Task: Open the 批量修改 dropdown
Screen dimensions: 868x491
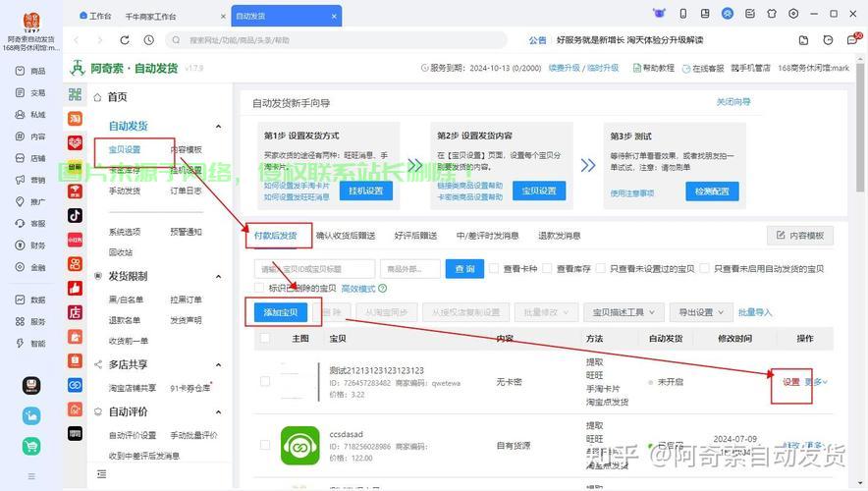Action: [x=546, y=312]
